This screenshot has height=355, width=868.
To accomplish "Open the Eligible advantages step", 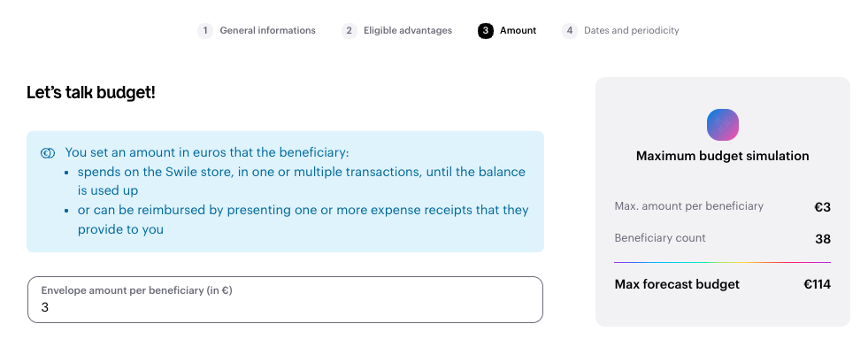I will point(407,31).
